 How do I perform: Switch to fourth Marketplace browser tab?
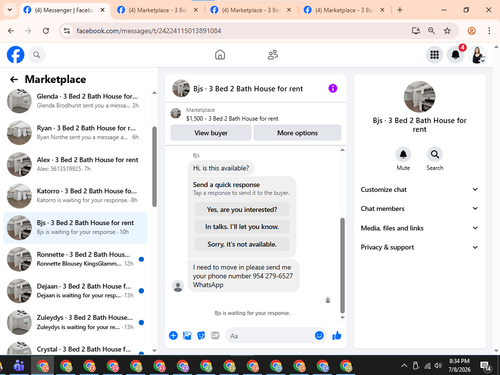click(344, 10)
